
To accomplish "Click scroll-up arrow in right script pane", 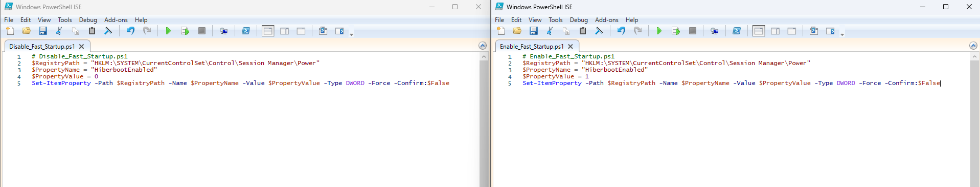I will point(974,56).
